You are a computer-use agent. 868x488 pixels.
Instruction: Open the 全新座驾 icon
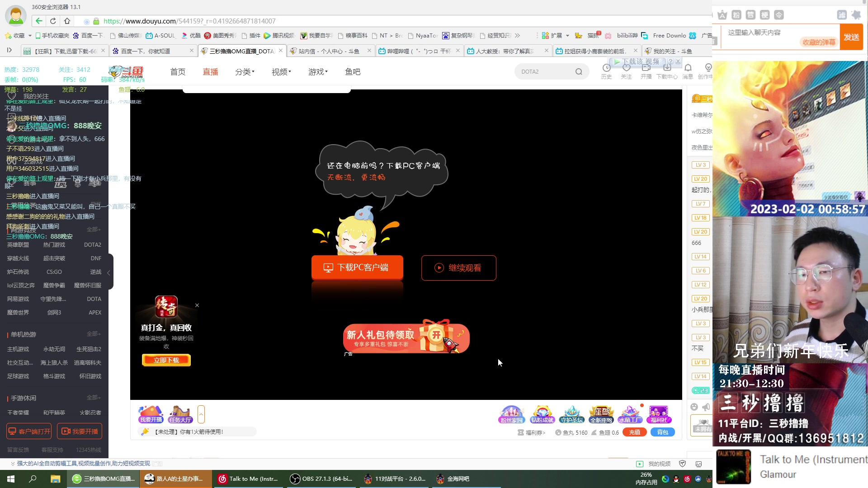(601, 414)
